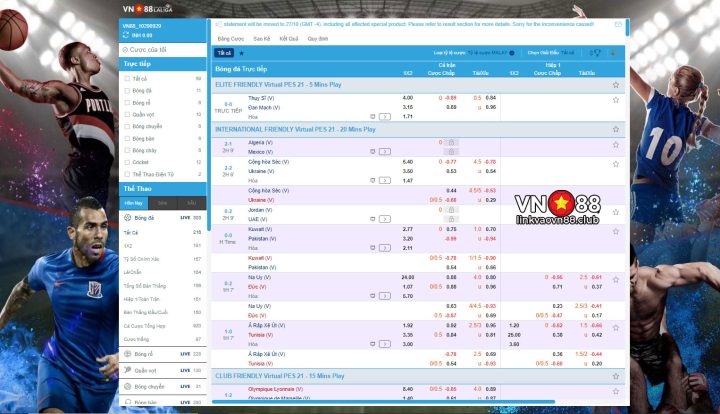Click the volleyball icon in the sports list
Viewport: 720px width, 414px height.
pyautogui.click(x=128, y=386)
